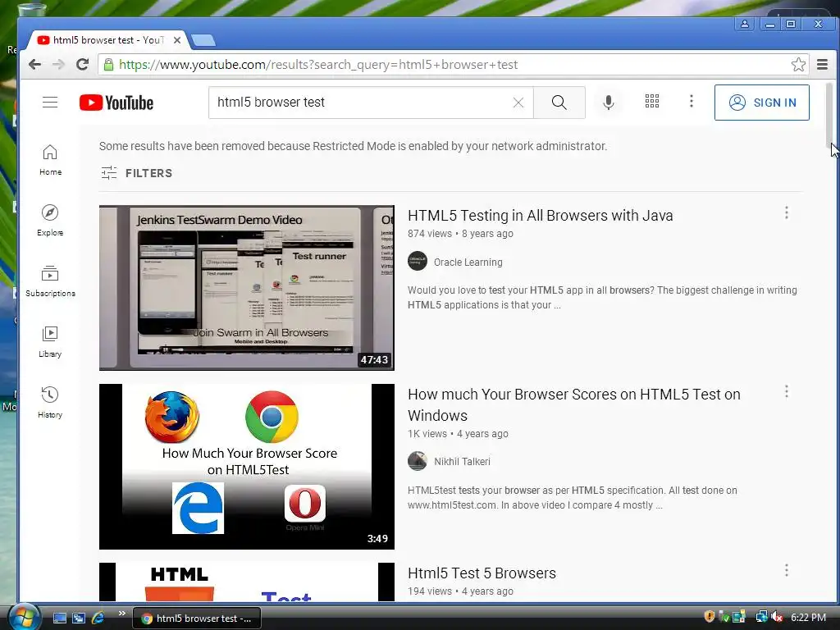Play the browser logos HTML5Test thumbnail
840x630 pixels.
coord(246,467)
